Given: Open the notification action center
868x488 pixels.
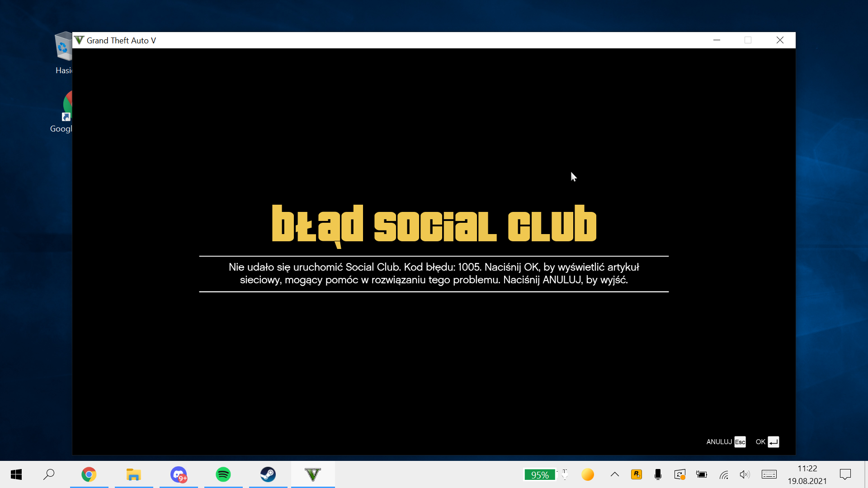Looking at the screenshot, I should (x=845, y=474).
